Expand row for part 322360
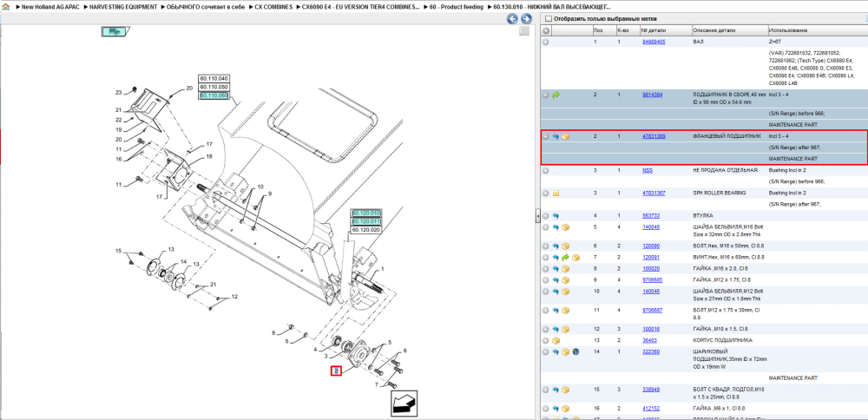Viewport: 868px width, 420px height. click(x=546, y=352)
